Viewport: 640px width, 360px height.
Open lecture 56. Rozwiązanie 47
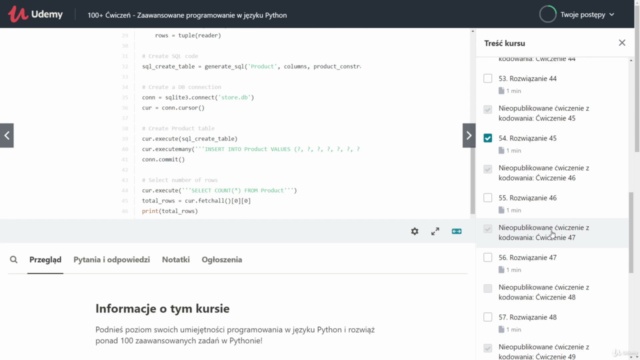527,257
